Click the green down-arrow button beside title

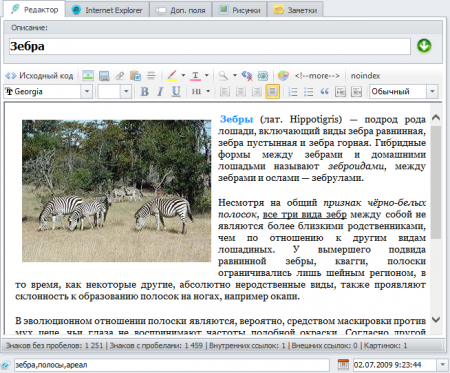pos(424,46)
